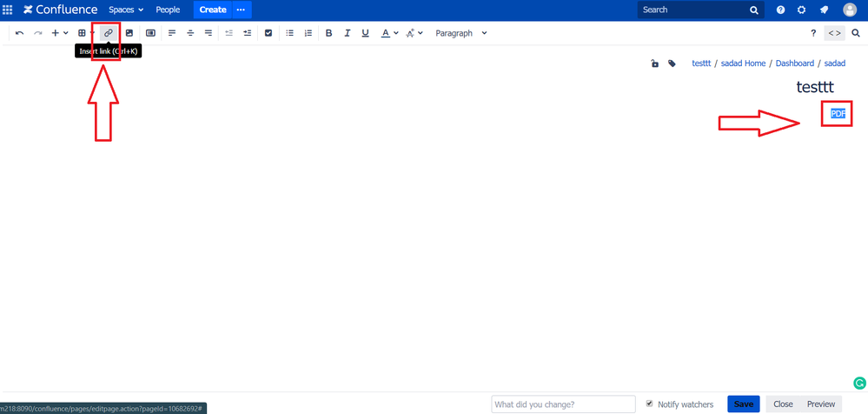Open create from template ellipsis button
The image size is (868, 414).
(241, 10)
